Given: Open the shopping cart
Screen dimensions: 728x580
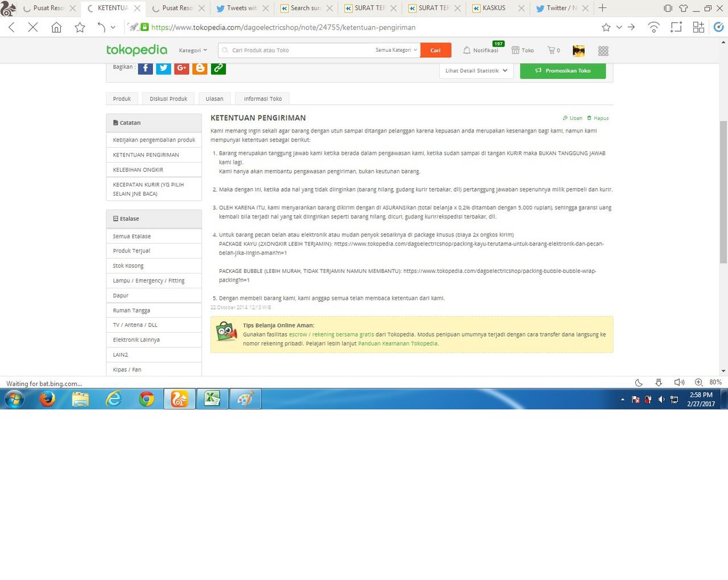Looking at the screenshot, I should click(x=553, y=50).
